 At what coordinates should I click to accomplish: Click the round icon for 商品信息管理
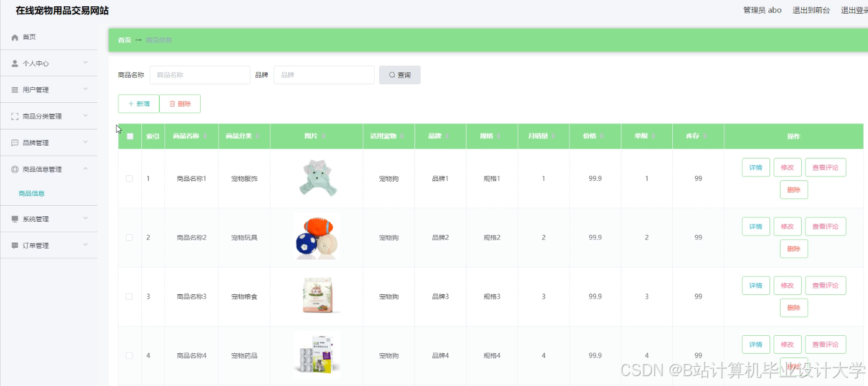click(15, 169)
